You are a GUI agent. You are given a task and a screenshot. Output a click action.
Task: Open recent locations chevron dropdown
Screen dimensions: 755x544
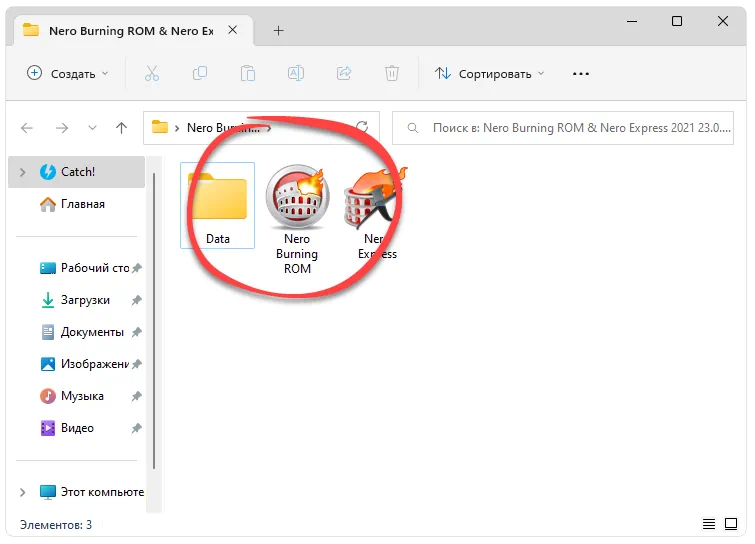click(92, 128)
